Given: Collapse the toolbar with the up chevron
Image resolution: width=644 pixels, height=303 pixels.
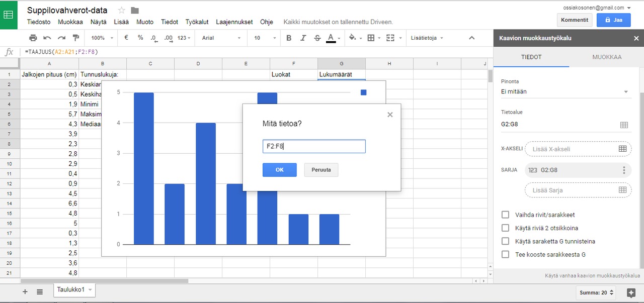Looking at the screenshot, I should [471, 38].
